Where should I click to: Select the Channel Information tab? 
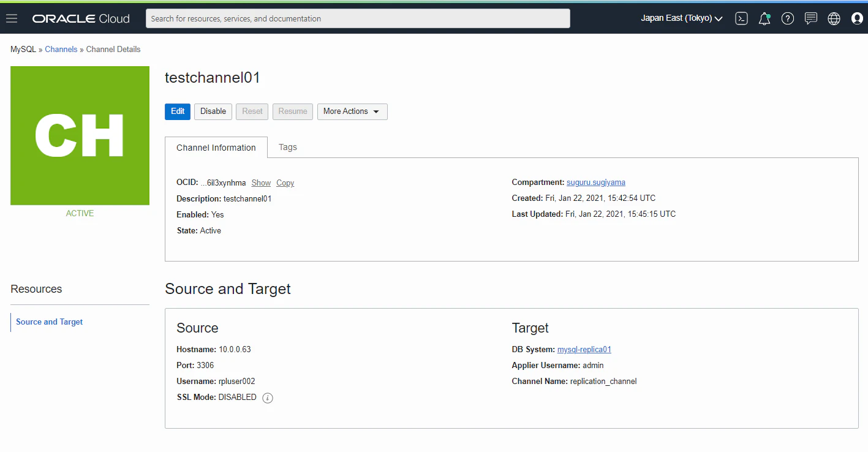coord(216,148)
